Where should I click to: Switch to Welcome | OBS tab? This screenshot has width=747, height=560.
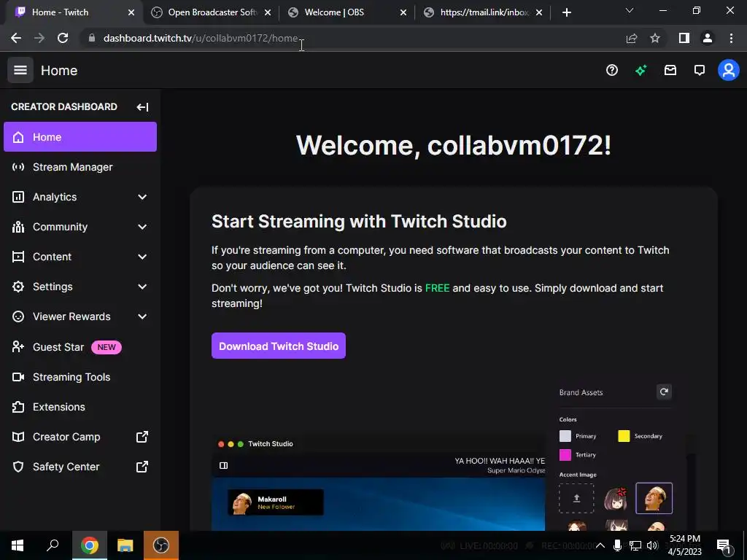(x=348, y=12)
